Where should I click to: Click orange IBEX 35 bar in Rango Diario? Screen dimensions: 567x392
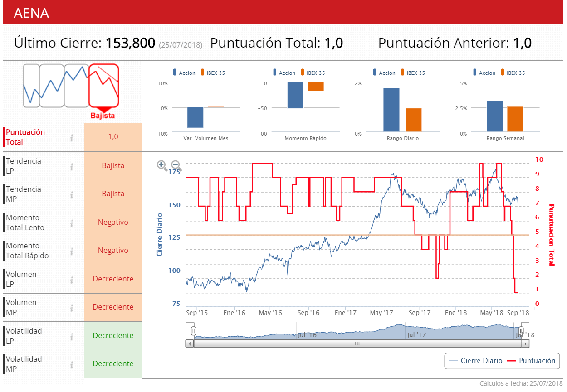coord(414,121)
